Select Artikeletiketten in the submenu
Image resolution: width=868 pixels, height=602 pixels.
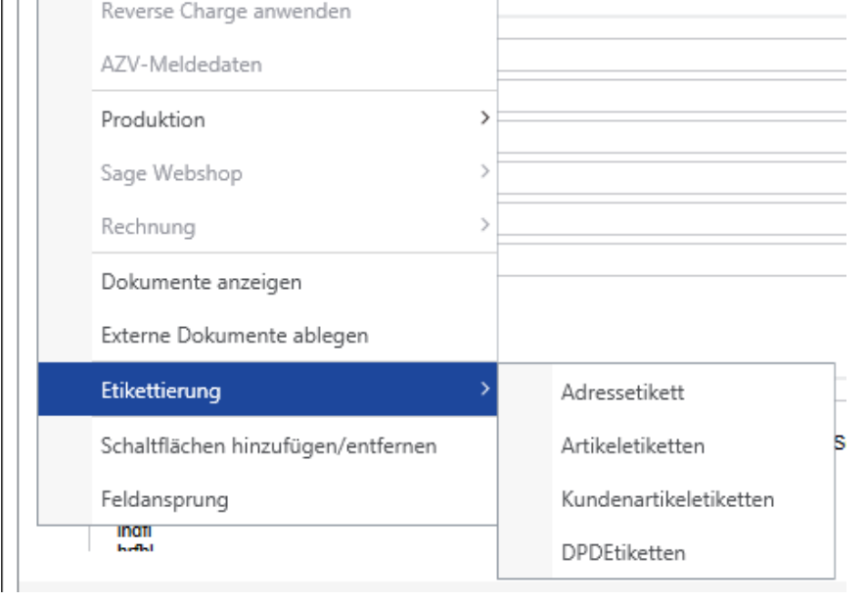(x=633, y=446)
